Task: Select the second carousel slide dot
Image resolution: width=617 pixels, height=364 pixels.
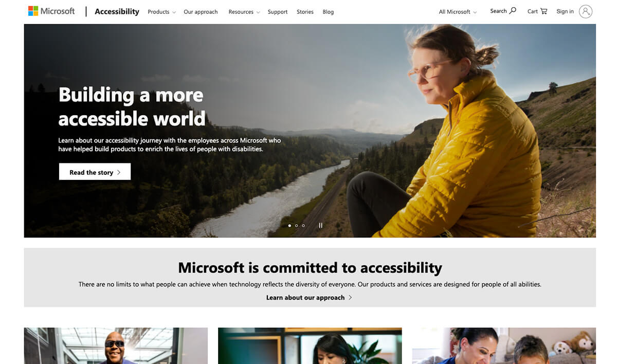Action: coord(296,225)
